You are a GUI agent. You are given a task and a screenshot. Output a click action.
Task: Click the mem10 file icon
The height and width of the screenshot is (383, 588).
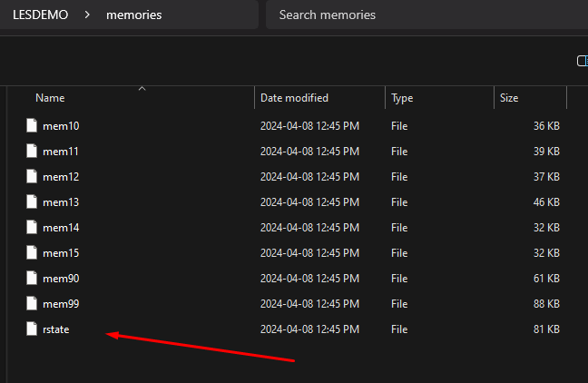point(32,125)
